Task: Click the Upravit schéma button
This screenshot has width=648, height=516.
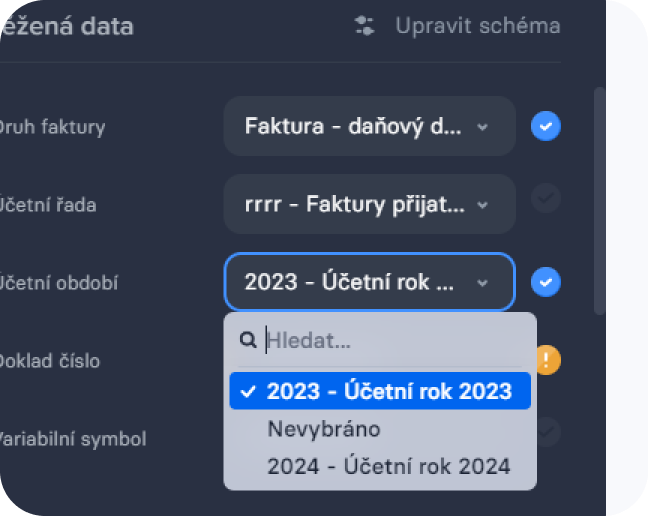Action: point(477,26)
